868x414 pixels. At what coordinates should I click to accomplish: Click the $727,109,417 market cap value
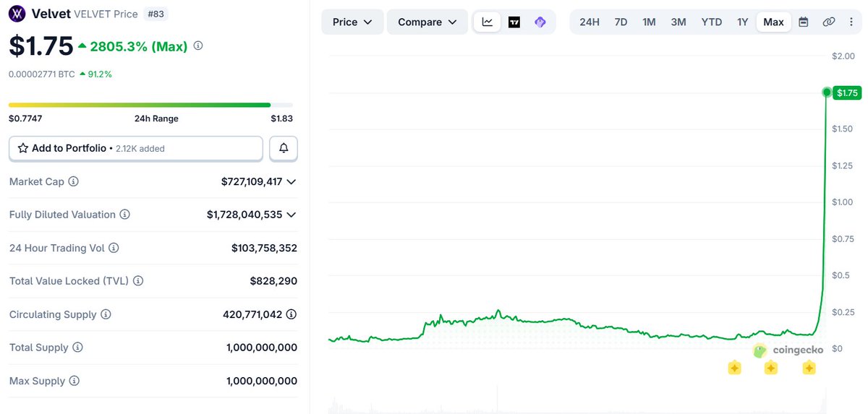point(252,181)
